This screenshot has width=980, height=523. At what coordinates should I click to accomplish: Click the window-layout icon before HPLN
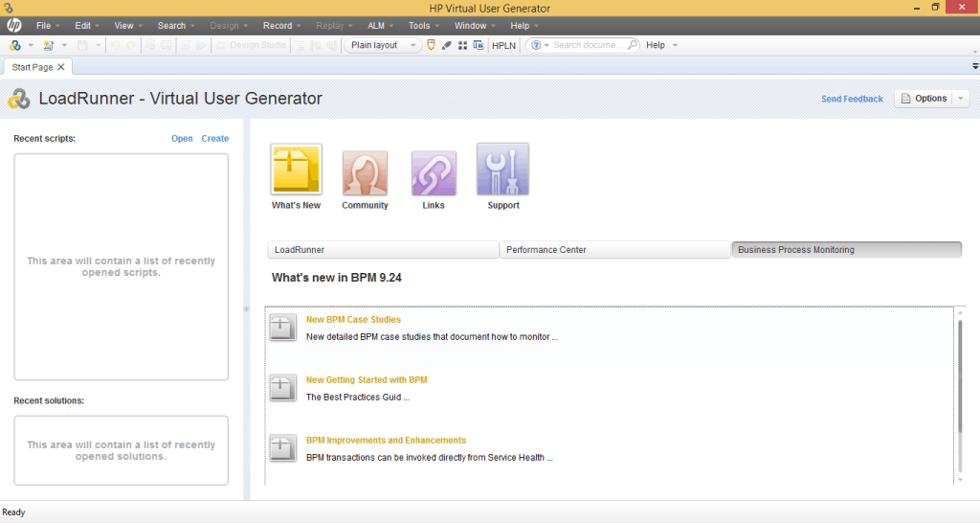pyautogui.click(x=479, y=45)
